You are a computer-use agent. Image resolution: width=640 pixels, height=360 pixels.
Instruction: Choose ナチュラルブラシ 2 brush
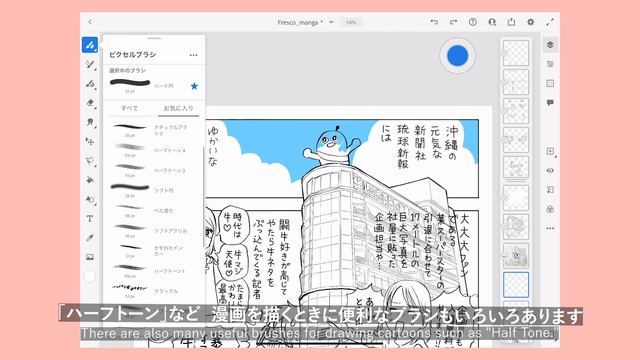click(x=153, y=130)
